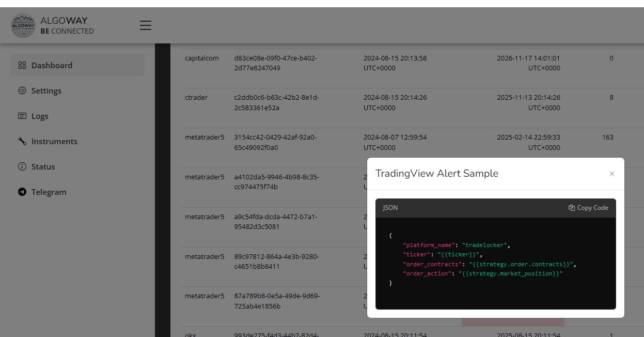Screen dimensions: 644x337
Task: Click the TradingView Alert Sample heading
Action: [x=437, y=174]
